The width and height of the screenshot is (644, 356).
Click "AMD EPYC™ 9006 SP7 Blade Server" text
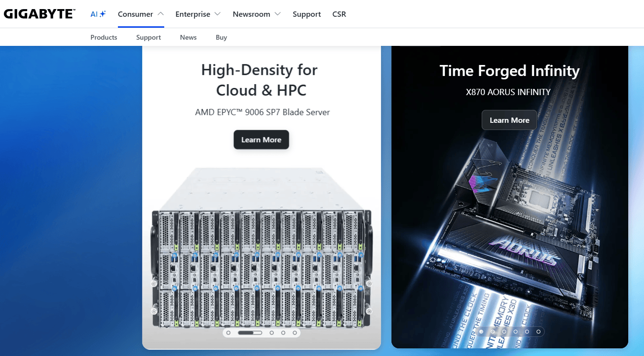coord(263,112)
